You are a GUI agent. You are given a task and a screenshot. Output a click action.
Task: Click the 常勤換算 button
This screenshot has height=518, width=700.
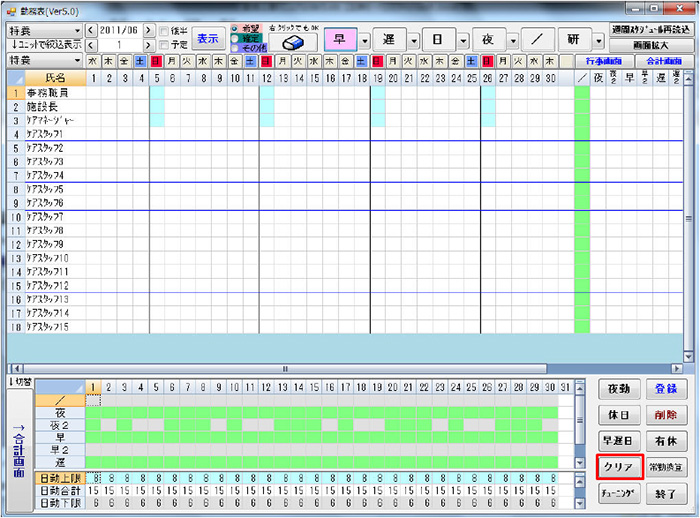[x=666, y=468]
